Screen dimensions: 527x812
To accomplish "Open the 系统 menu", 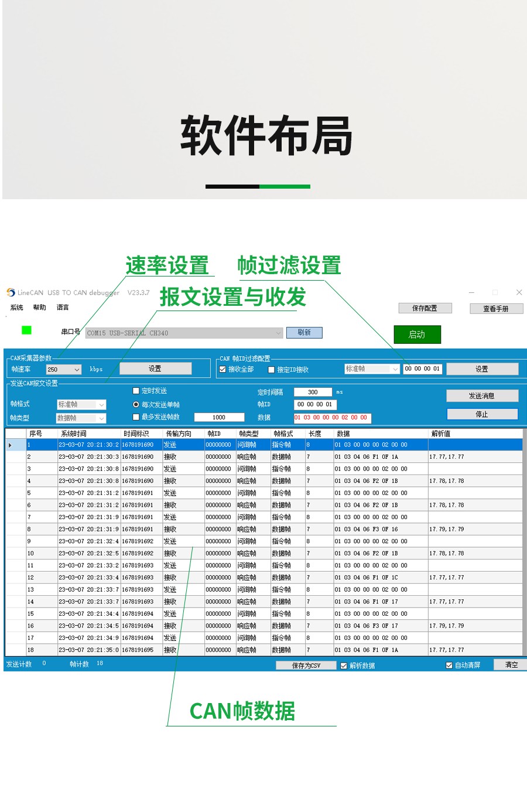I will pyautogui.click(x=16, y=308).
